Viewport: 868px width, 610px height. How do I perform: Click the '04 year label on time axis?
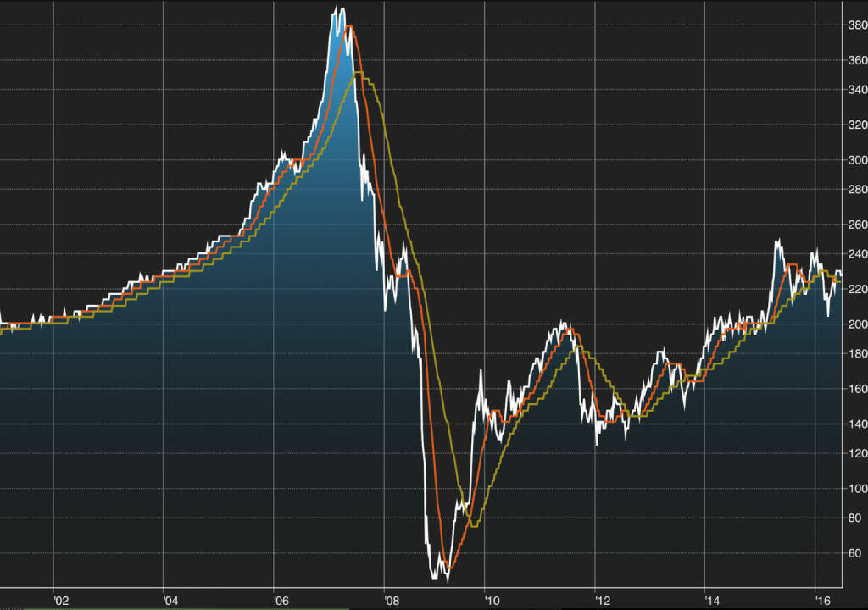(170, 601)
